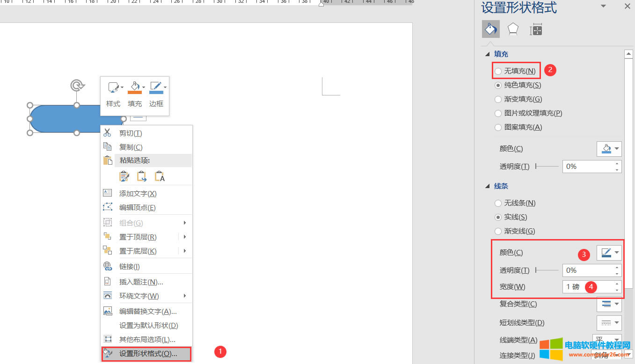Switch to the Effects pentagon icon tab
Screen dimensions: 635x364
coord(513,29)
